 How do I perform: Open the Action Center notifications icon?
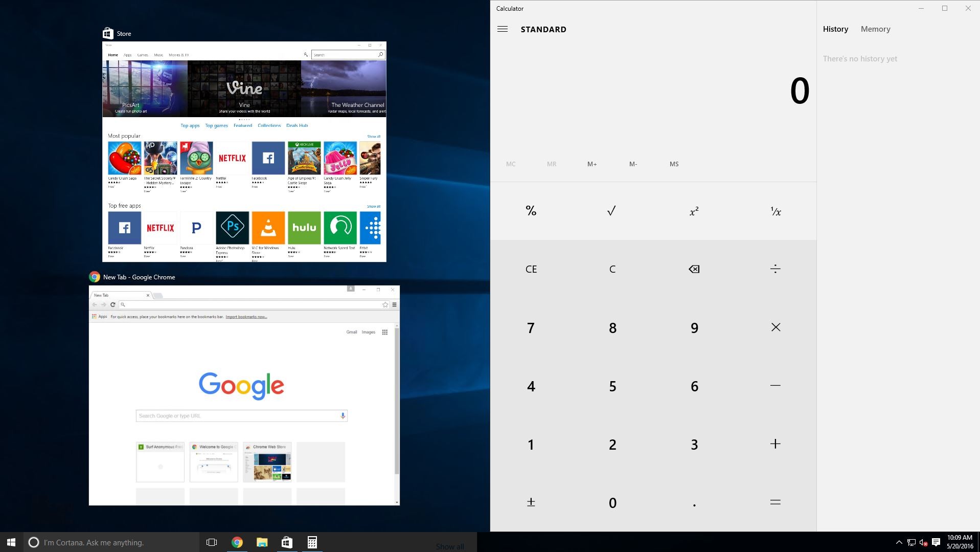[x=936, y=542]
